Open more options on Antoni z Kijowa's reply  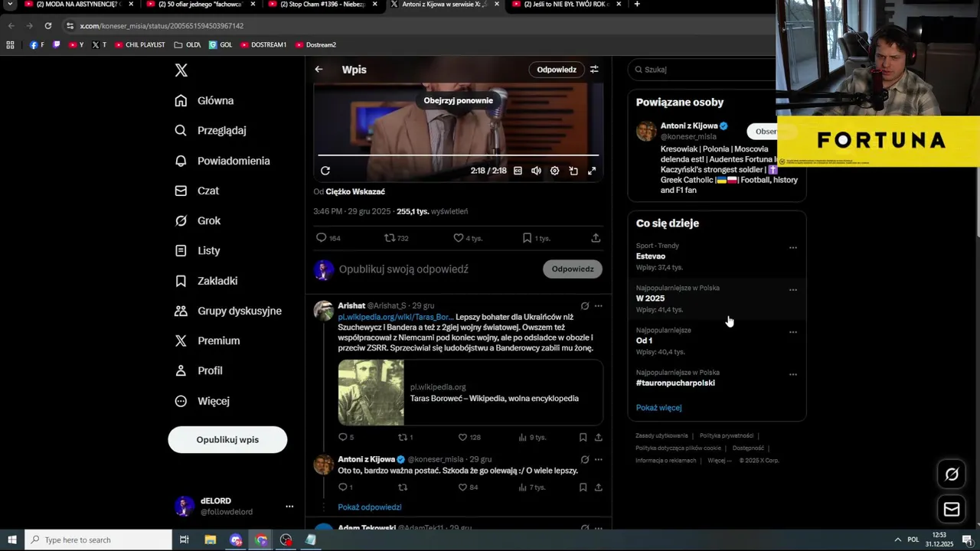(599, 460)
